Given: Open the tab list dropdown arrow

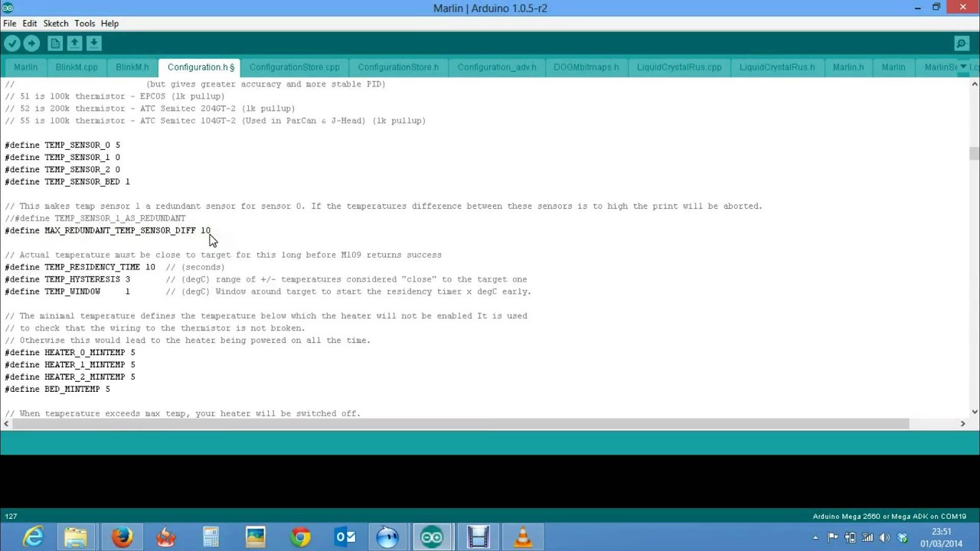Looking at the screenshot, I should (963, 67).
